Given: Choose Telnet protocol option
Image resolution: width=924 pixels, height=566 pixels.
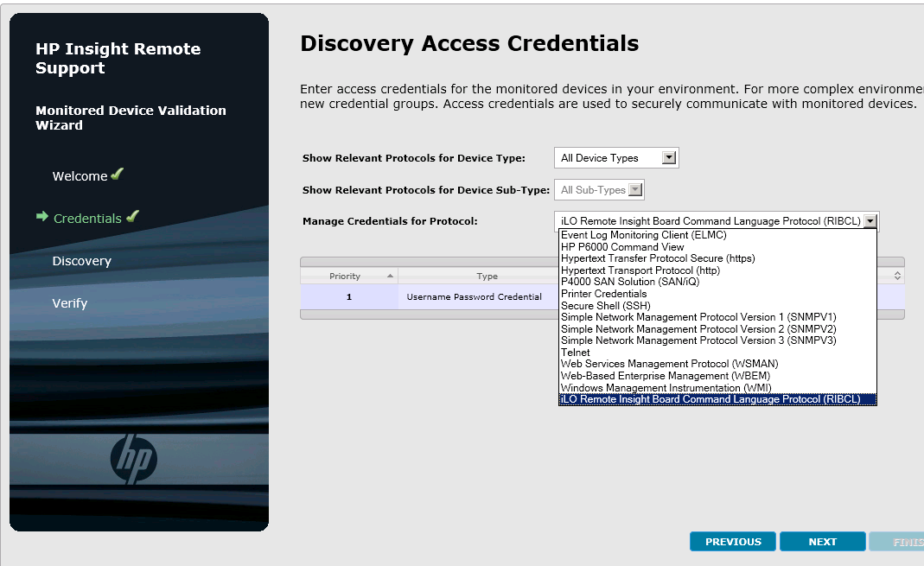Looking at the screenshot, I should coord(576,353).
